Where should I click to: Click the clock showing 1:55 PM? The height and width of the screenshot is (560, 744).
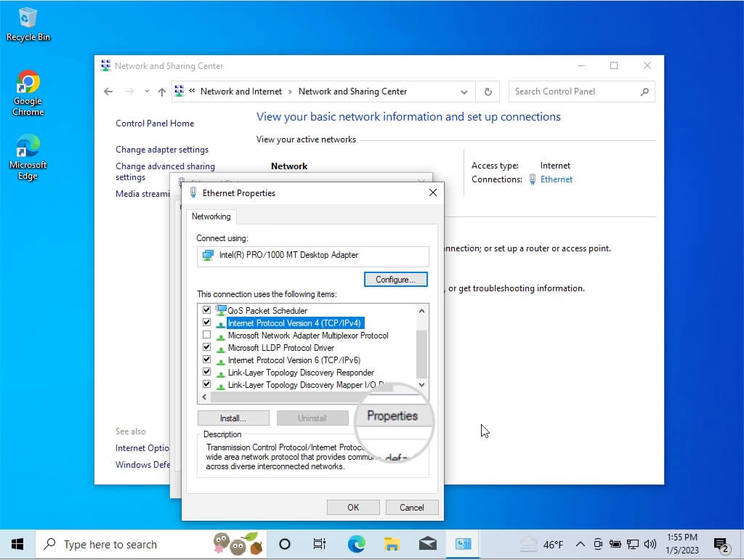click(682, 544)
